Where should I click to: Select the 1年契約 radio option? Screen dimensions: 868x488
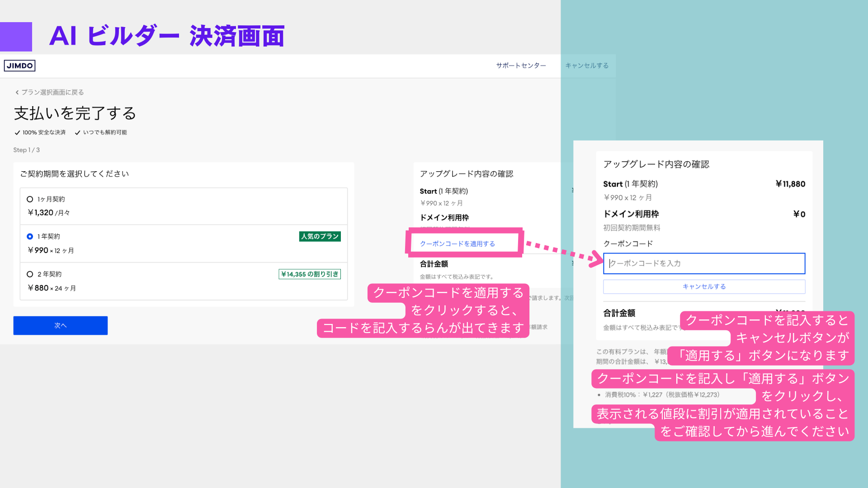pyautogui.click(x=30, y=236)
